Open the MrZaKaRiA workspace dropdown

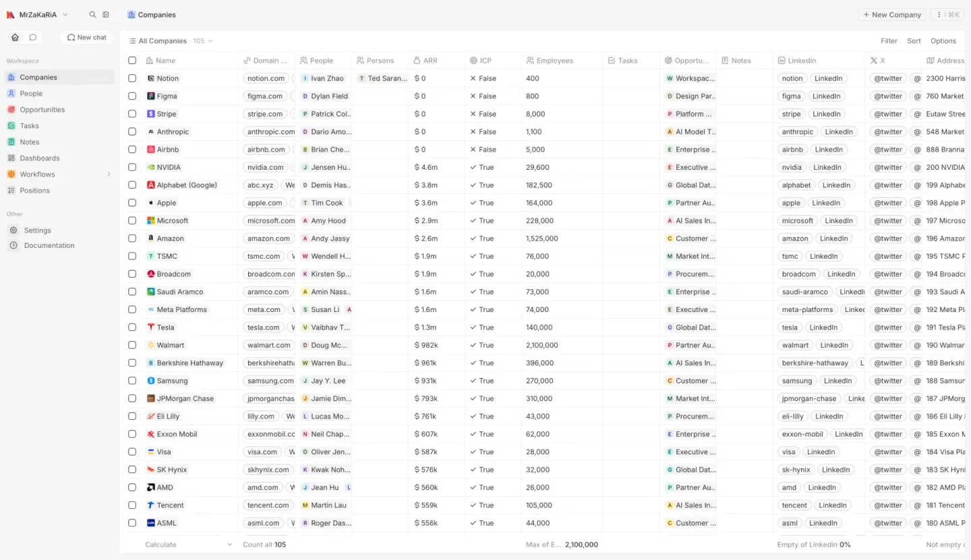pyautogui.click(x=38, y=15)
